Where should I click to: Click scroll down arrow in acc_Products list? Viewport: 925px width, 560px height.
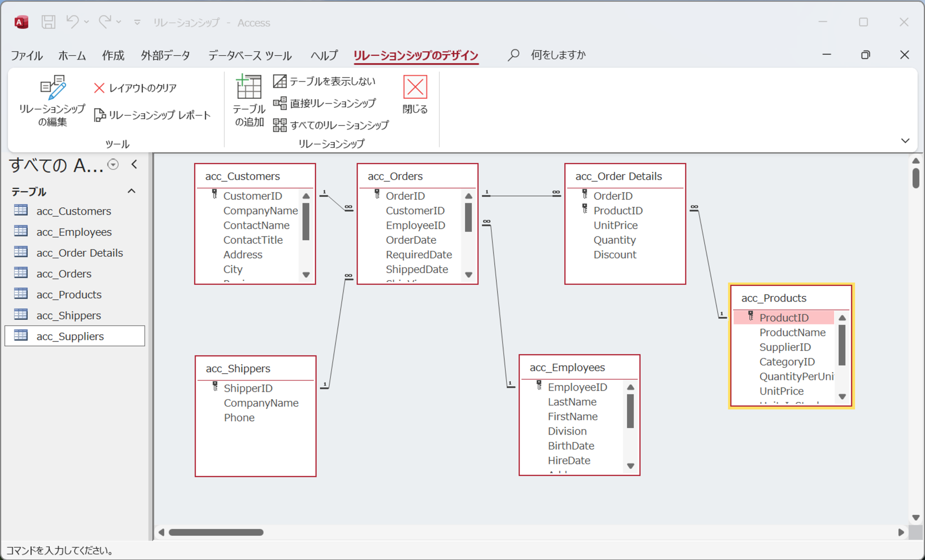842,397
